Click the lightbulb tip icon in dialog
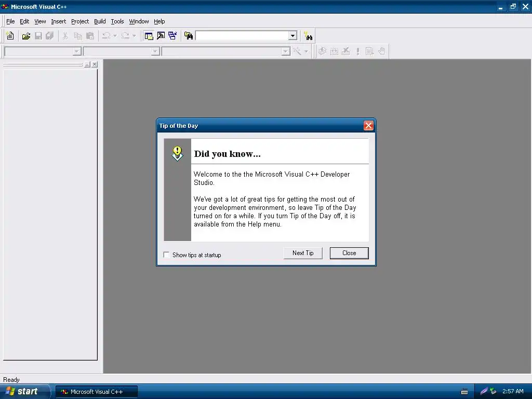Viewport: 532px width, 399px height. (x=178, y=154)
